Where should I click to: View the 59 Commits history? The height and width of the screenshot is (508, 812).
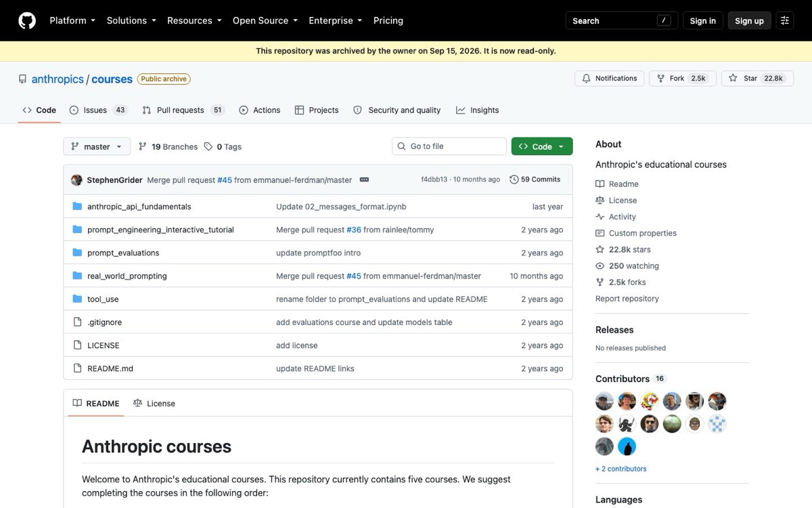click(x=535, y=179)
